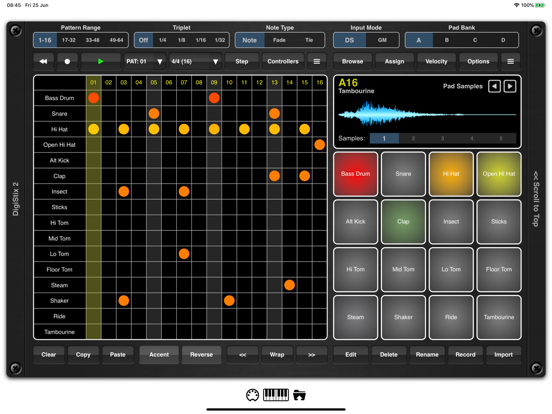Tap the Shaker pad
The width and height of the screenshot is (552, 414).
coord(403,318)
